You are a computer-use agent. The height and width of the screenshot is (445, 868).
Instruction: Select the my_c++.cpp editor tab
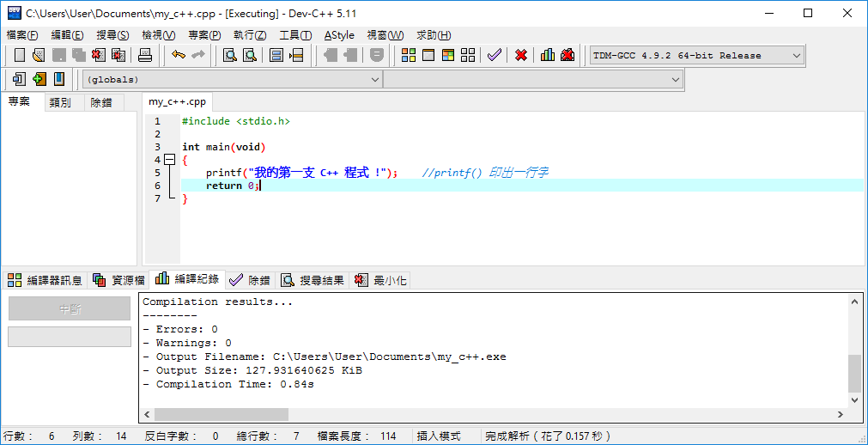click(177, 102)
